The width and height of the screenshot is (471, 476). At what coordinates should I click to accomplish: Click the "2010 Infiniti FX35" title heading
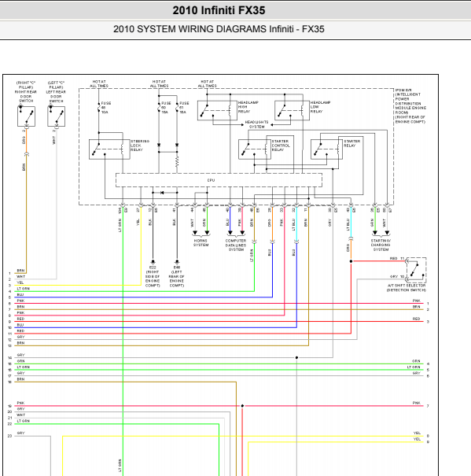click(219, 10)
